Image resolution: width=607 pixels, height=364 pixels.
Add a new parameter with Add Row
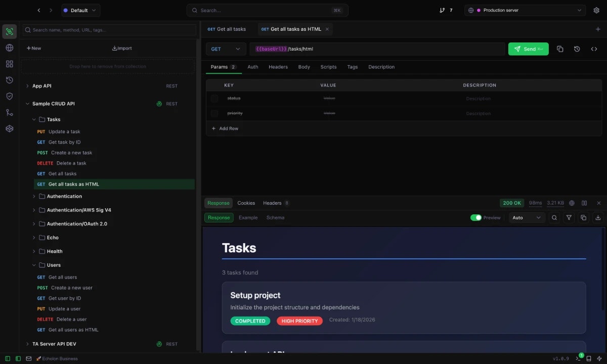pos(225,128)
